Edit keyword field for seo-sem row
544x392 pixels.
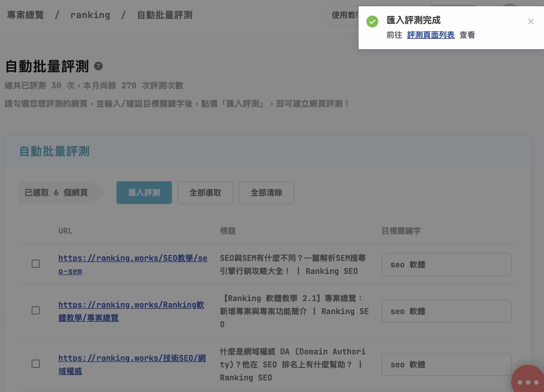click(x=446, y=265)
